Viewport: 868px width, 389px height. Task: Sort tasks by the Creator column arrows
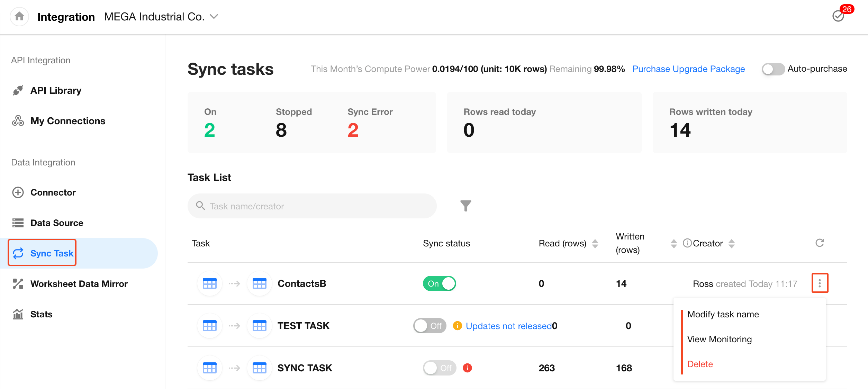pos(731,244)
